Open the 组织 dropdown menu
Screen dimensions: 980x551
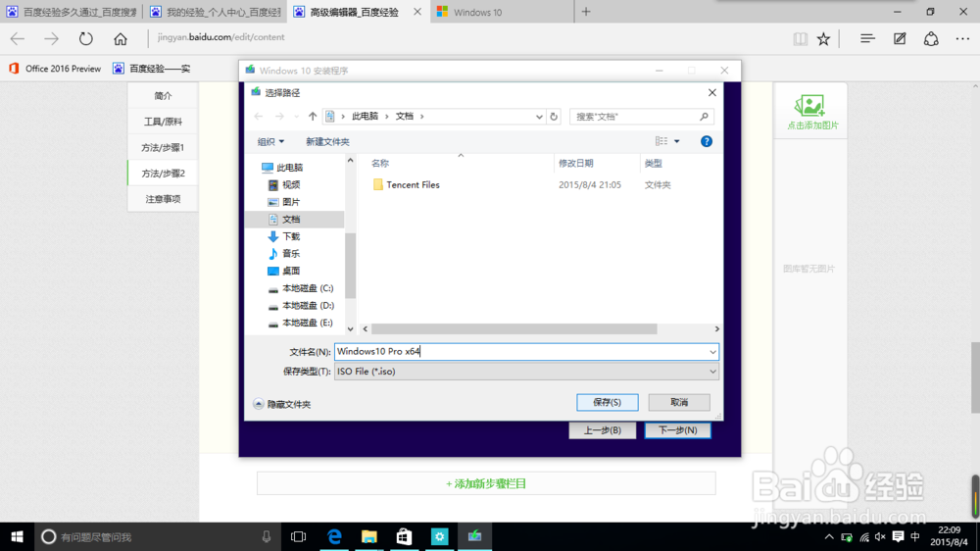click(270, 142)
